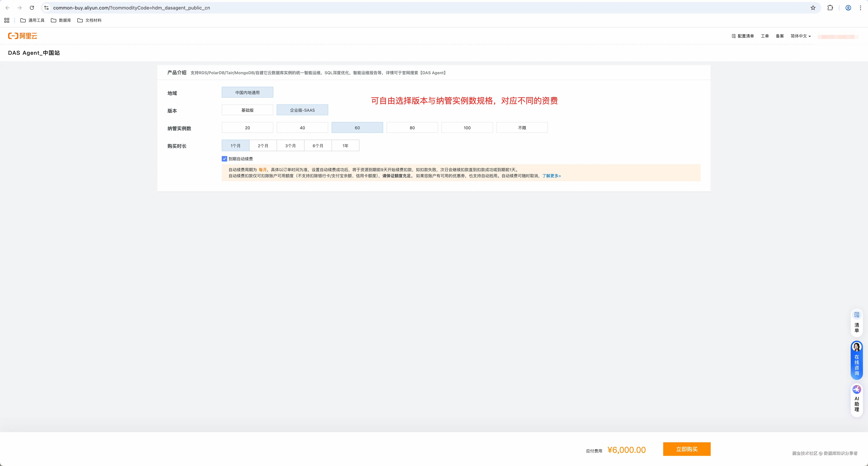Select the 1年 purchase duration tab
Screen dimensions: 868x466
click(345, 145)
